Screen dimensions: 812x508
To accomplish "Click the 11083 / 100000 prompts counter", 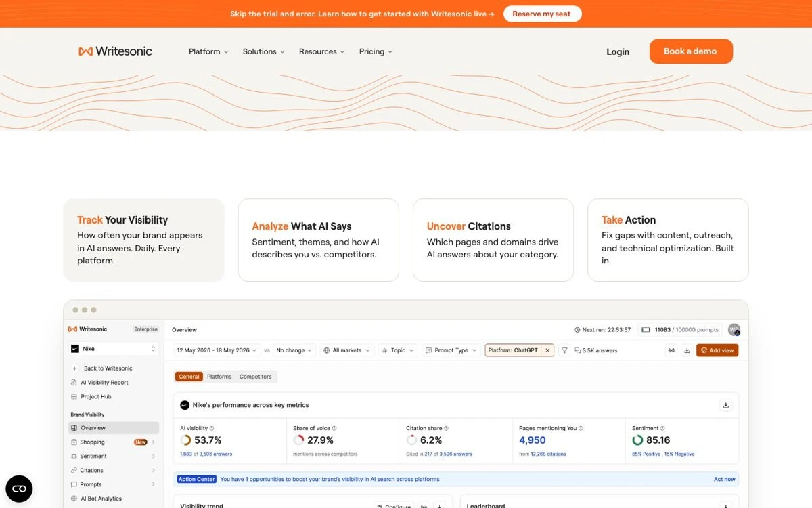I will 680,330.
